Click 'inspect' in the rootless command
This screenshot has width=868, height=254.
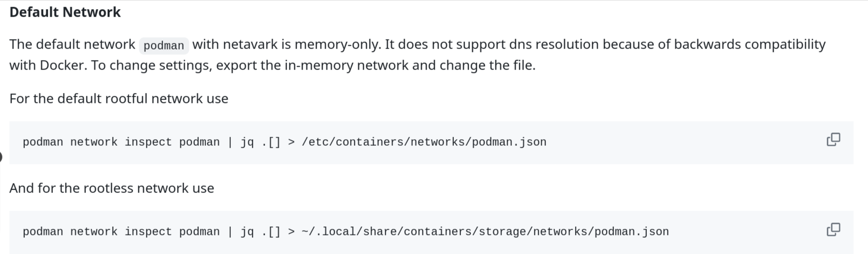coord(148,232)
